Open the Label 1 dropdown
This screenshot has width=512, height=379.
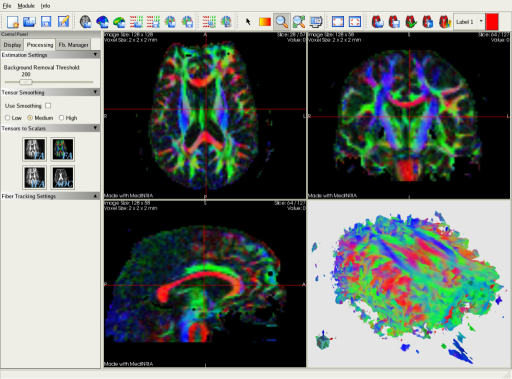(x=481, y=22)
